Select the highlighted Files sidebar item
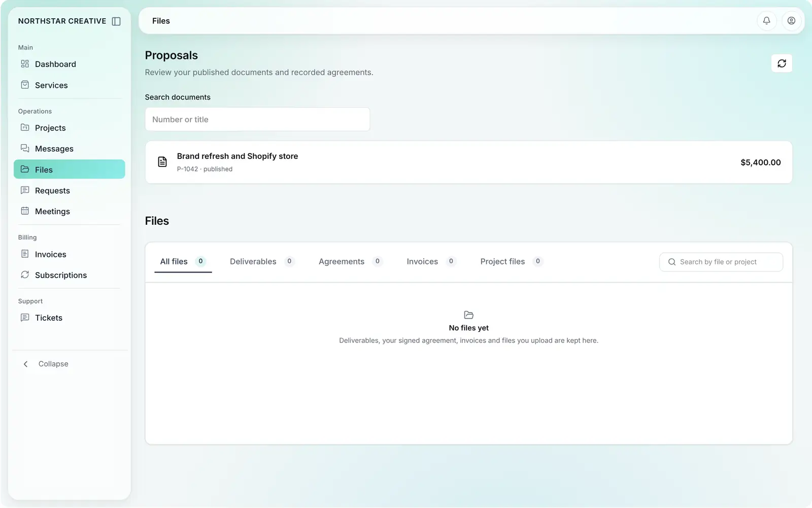This screenshot has width=812, height=508. coord(70,170)
